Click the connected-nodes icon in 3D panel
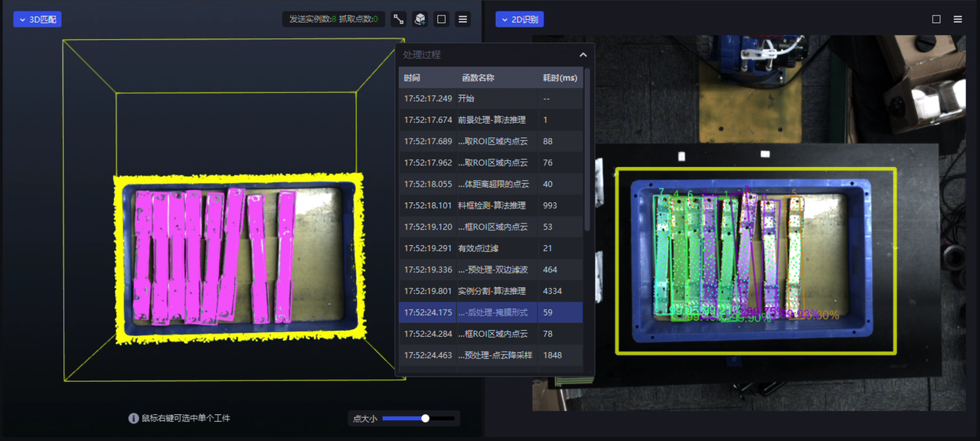 (x=398, y=19)
